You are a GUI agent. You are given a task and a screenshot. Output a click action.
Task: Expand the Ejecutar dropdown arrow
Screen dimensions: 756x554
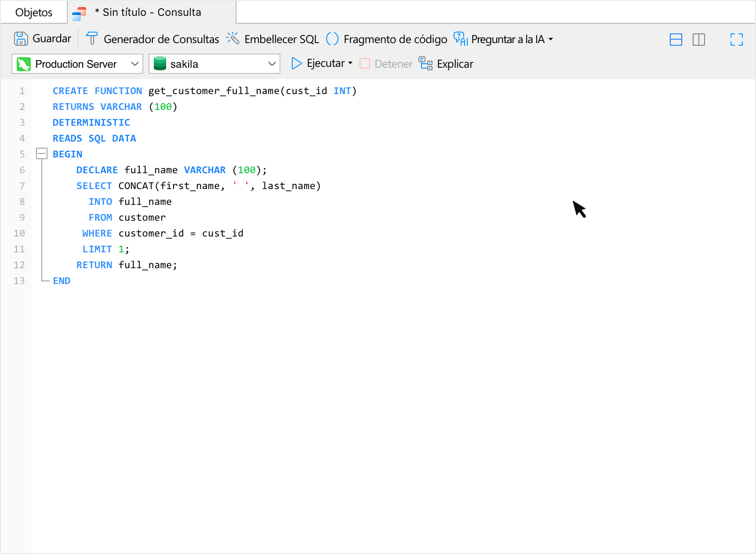350,63
